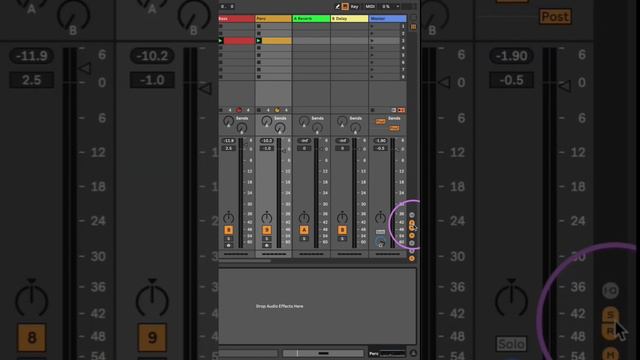This screenshot has width=640, height=360.
Task: Select the Perc track header
Action: pos(273,19)
